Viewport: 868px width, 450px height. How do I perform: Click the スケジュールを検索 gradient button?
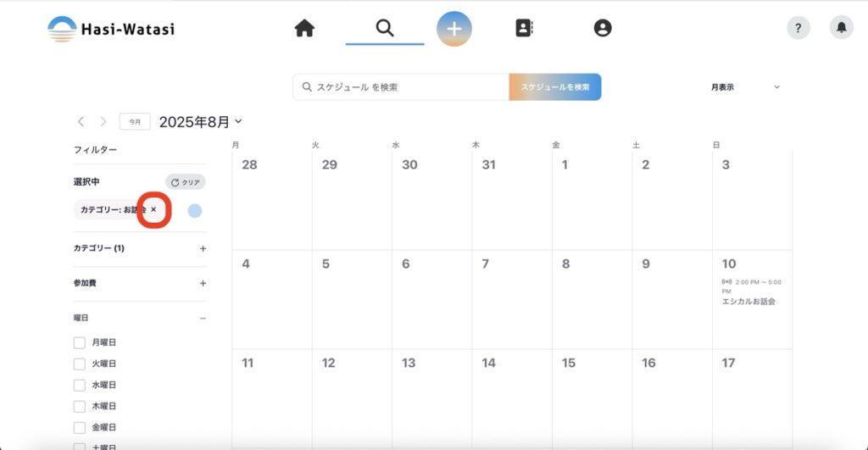555,87
